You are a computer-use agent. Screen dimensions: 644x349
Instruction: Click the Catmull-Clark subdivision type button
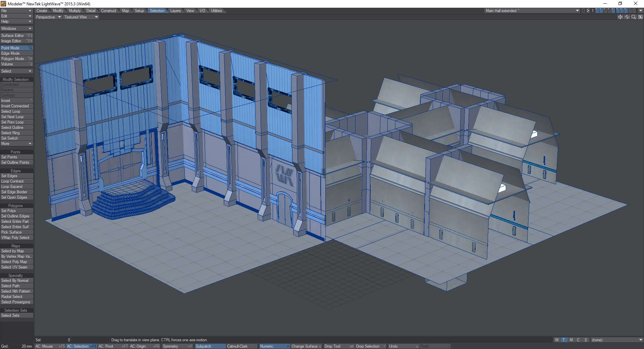[242, 346]
